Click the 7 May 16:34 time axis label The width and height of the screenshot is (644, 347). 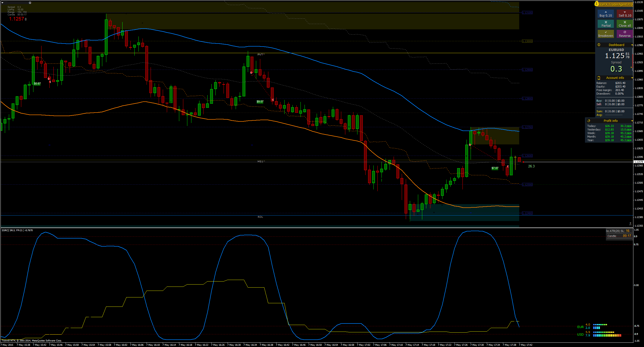click(250, 345)
